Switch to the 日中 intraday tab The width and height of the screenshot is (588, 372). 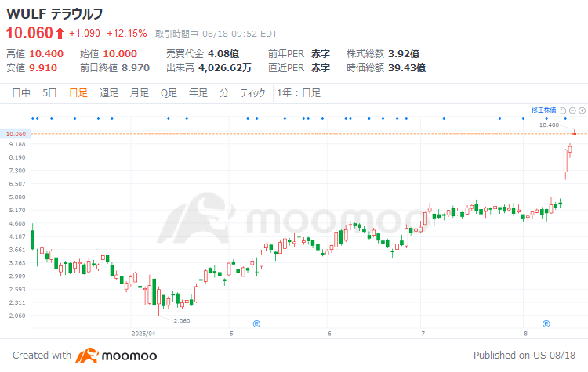[21, 93]
